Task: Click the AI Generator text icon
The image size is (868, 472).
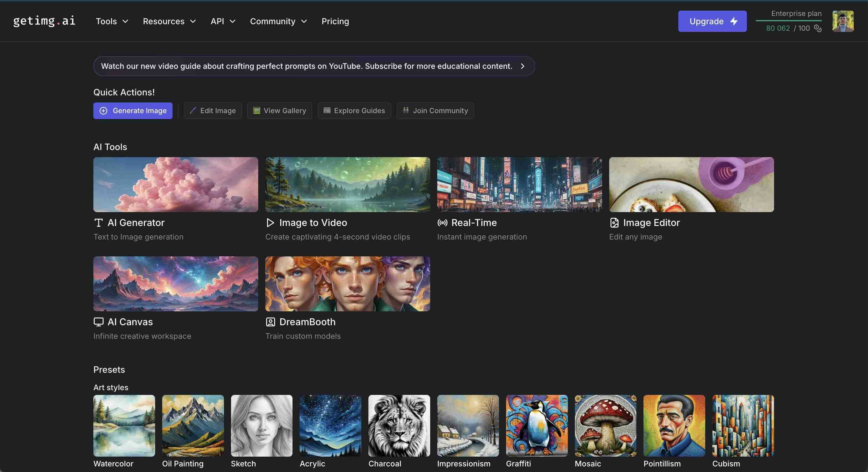Action: 98,223
